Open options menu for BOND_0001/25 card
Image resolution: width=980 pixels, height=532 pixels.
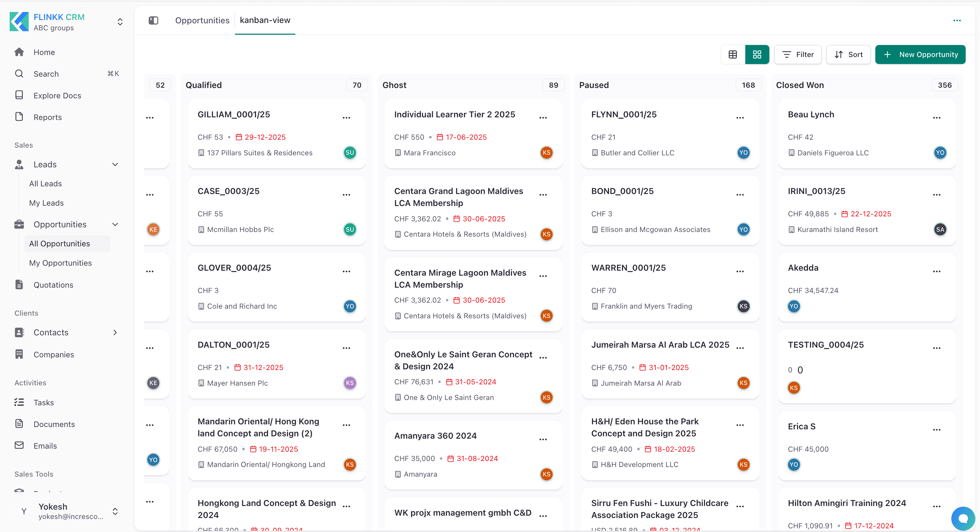(740, 194)
